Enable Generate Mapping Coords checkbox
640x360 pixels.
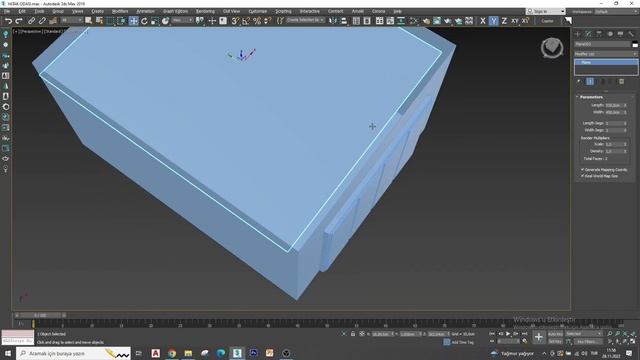click(x=583, y=169)
